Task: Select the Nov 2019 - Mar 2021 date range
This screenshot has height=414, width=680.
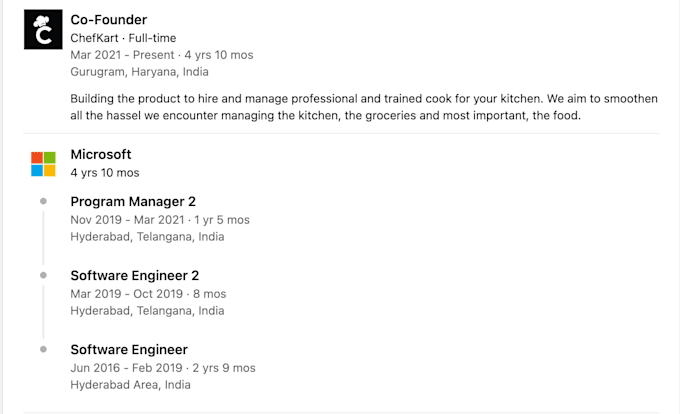Action: (128, 220)
